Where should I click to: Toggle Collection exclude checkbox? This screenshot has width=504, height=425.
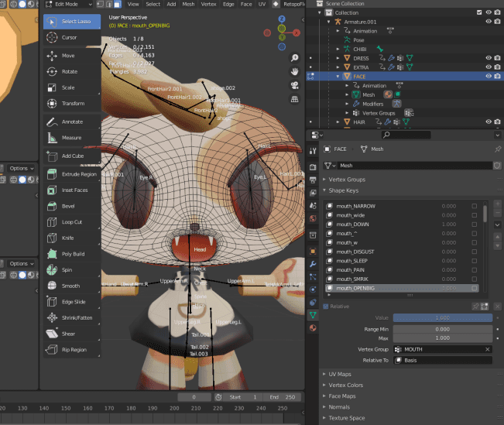[x=479, y=12]
